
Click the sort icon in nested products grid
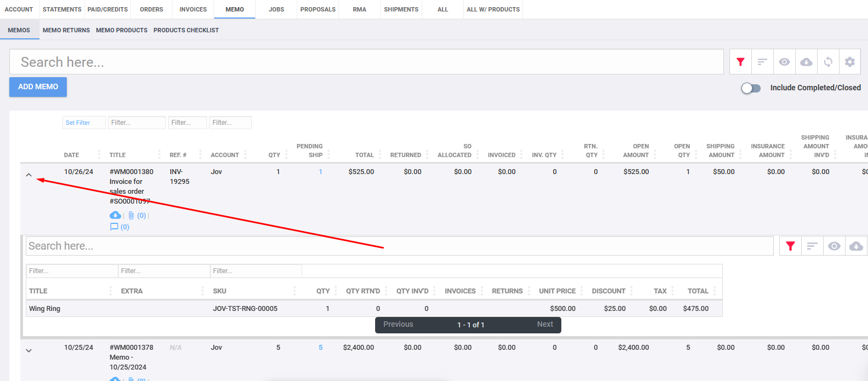(812, 246)
